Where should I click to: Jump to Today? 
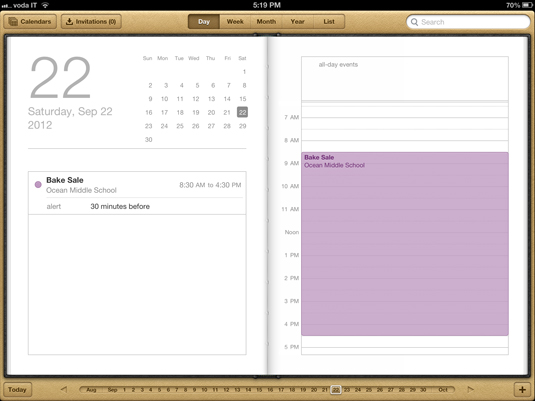17,389
